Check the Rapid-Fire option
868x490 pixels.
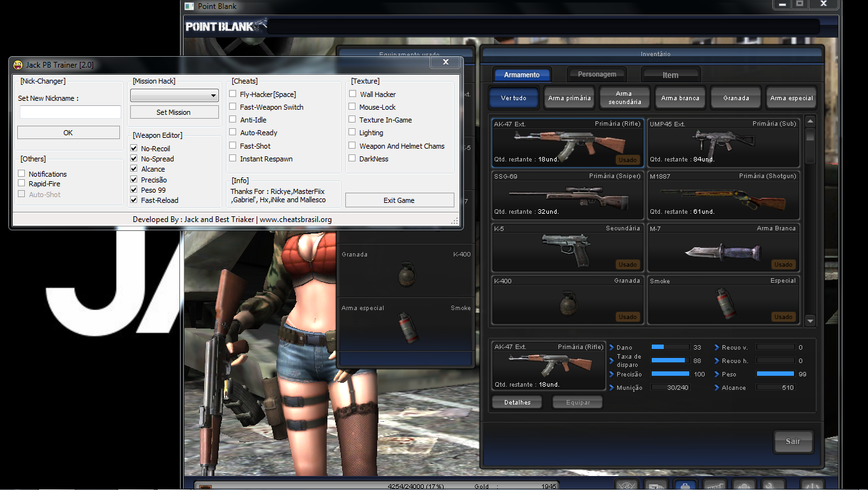point(22,184)
